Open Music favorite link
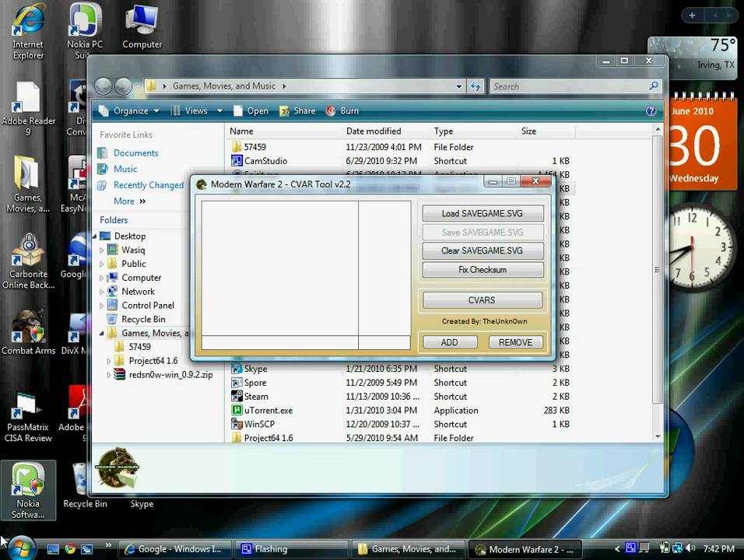 [125, 169]
